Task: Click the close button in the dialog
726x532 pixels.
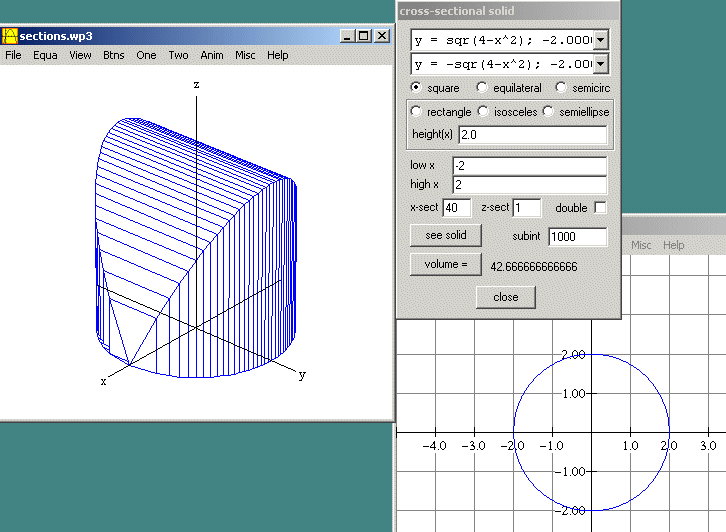Action: point(505,297)
